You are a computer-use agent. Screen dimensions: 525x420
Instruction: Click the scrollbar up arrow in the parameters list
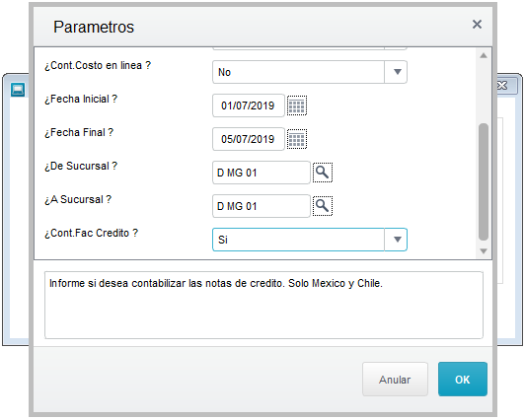click(x=484, y=55)
